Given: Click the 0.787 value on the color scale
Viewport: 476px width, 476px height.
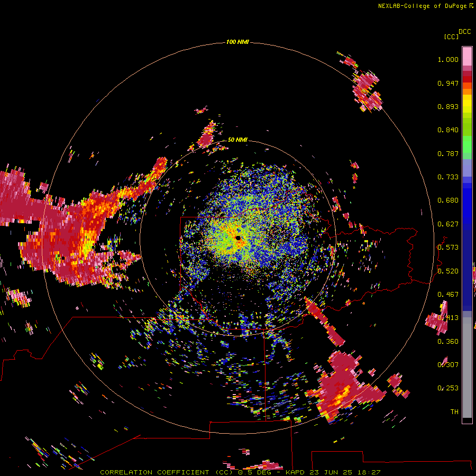Looking at the screenshot, I should 448,153.
